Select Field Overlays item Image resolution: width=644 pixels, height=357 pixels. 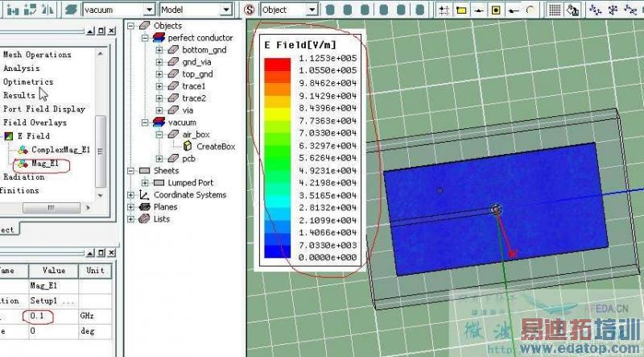pos(35,122)
